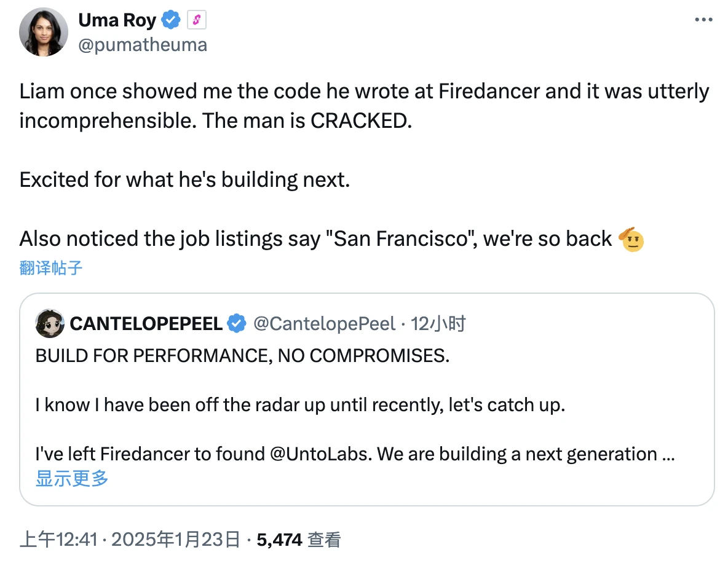Screen dimensions: 728x563
Task: Click the 上午12:41 · 2025年1月23日 post timestamp
Action: 130,540
